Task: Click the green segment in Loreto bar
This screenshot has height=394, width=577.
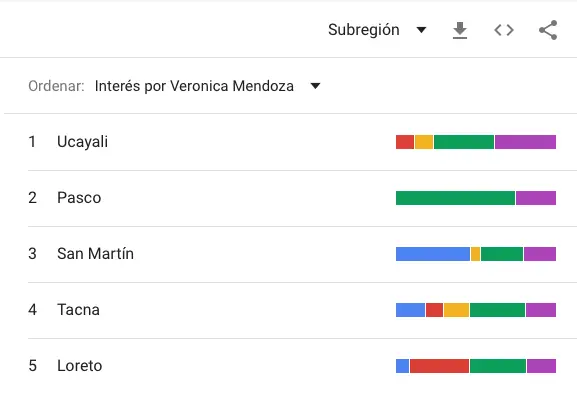Action: pos(498,366)
